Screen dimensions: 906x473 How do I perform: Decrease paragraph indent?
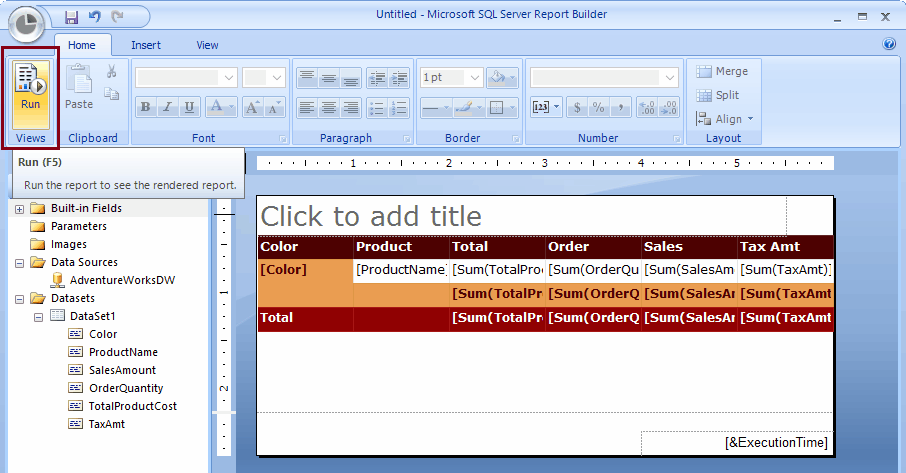(377, 77)
